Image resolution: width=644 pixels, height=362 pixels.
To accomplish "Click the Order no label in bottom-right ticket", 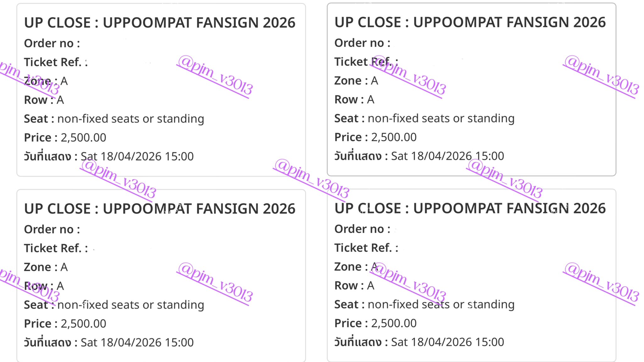I will [x=362, y=229].
